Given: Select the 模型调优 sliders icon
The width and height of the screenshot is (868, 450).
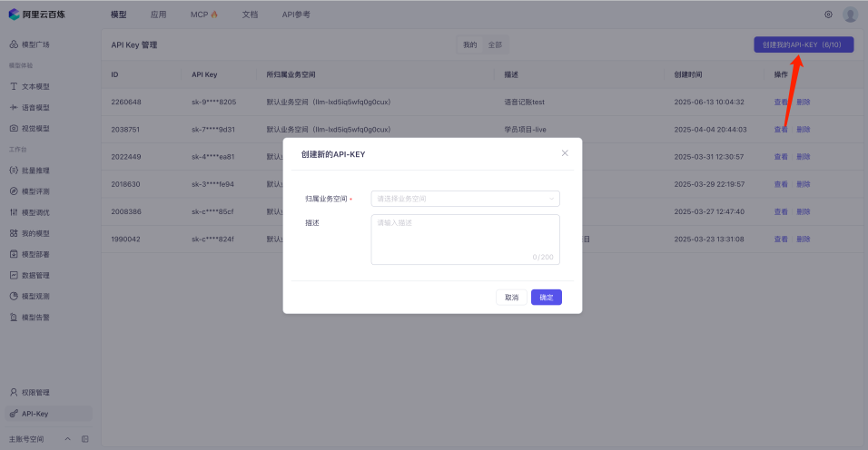Looking at the screenshot, I should [x=14, y=212].
